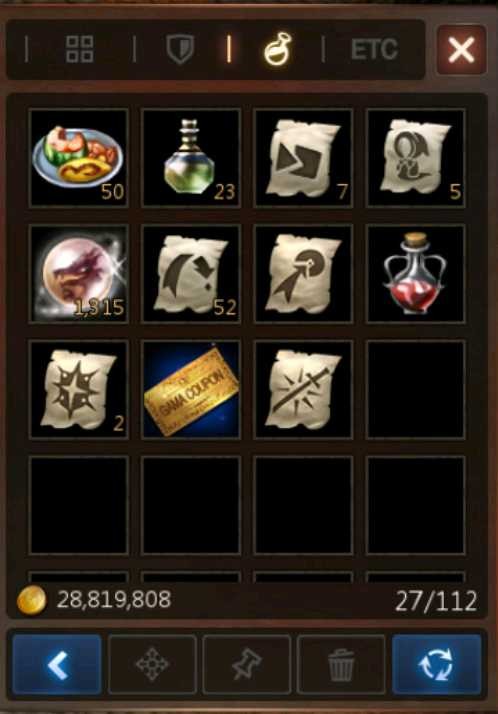Select the arrow target scroll item
This screenshot has width=498, height=714.
(303, 274)
